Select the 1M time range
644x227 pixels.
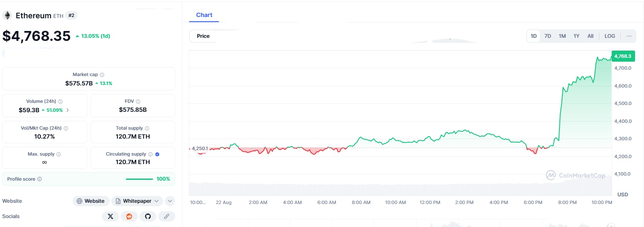(x=562, y=36)
